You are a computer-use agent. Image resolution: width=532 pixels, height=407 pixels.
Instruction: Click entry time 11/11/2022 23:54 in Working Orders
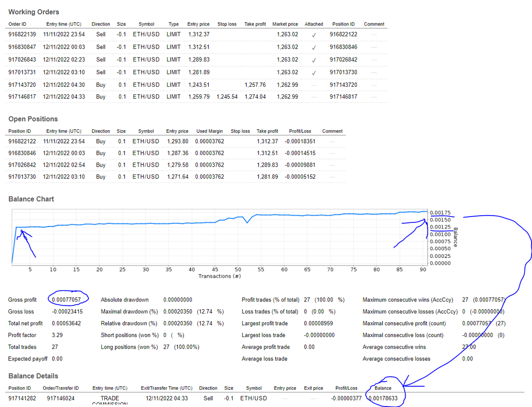click(64, 34)
